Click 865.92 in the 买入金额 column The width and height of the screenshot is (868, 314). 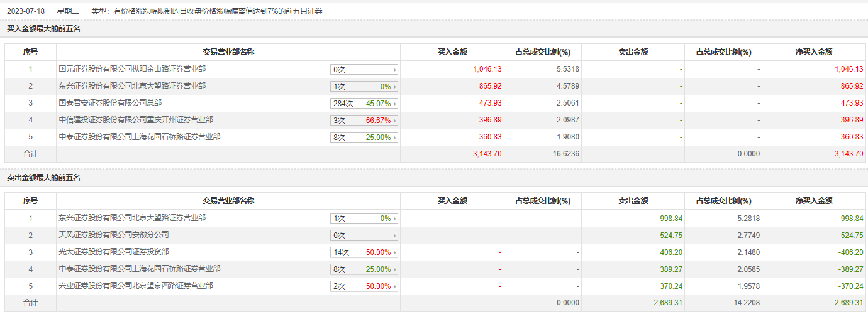pyautogui.click(x=490, y=86)
